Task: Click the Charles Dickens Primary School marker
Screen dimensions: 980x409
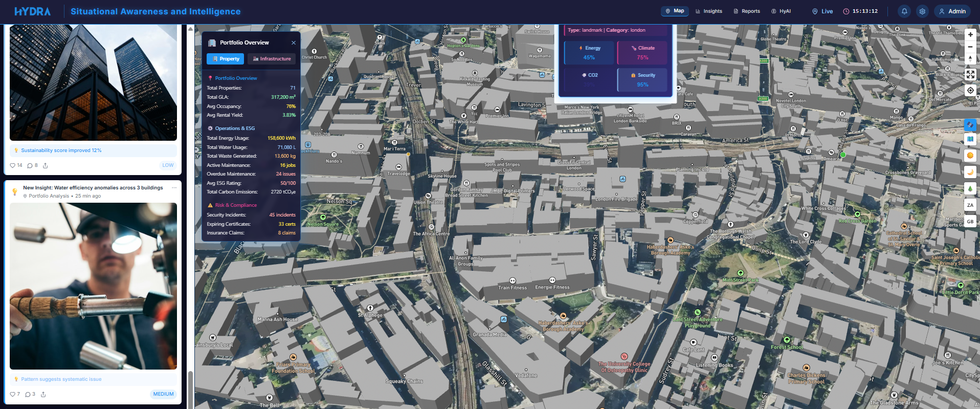Action: (x=806, y=368)
